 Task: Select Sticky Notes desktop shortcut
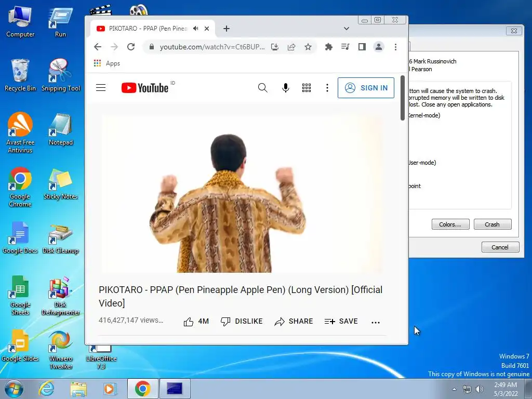(60, 184)
